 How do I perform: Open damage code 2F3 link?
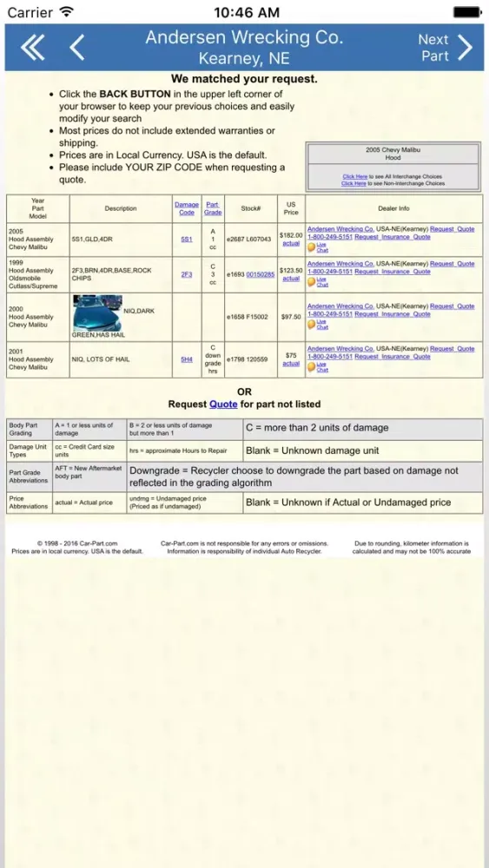pos(187,274)
